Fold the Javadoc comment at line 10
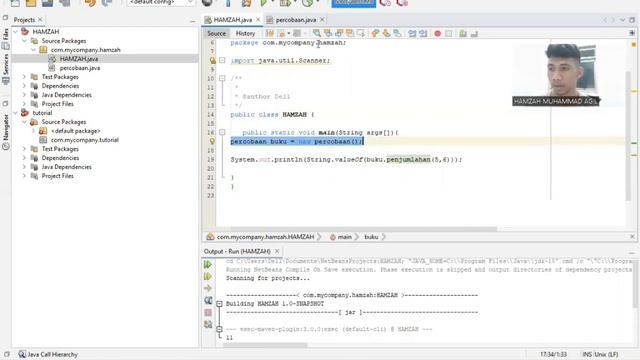The image size is (640, 360). (x=222, y=78)
